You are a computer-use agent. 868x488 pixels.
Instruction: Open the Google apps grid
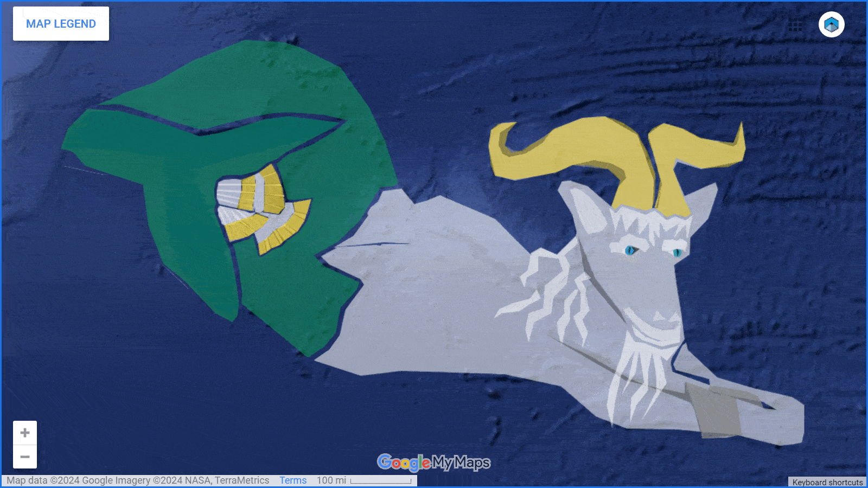point(795,25)
